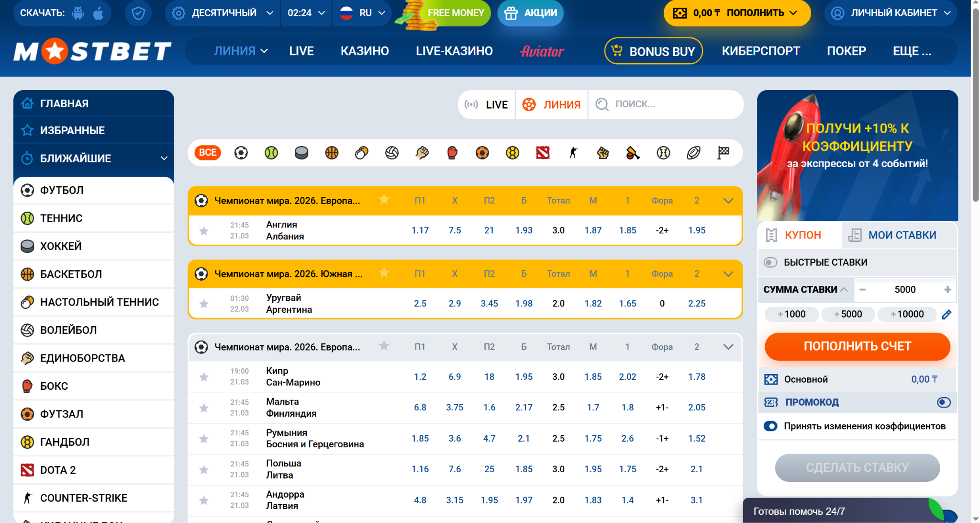The image size is (980, 523).
Task: Click the page vertical scrollbar
Action: pos(976,105)
